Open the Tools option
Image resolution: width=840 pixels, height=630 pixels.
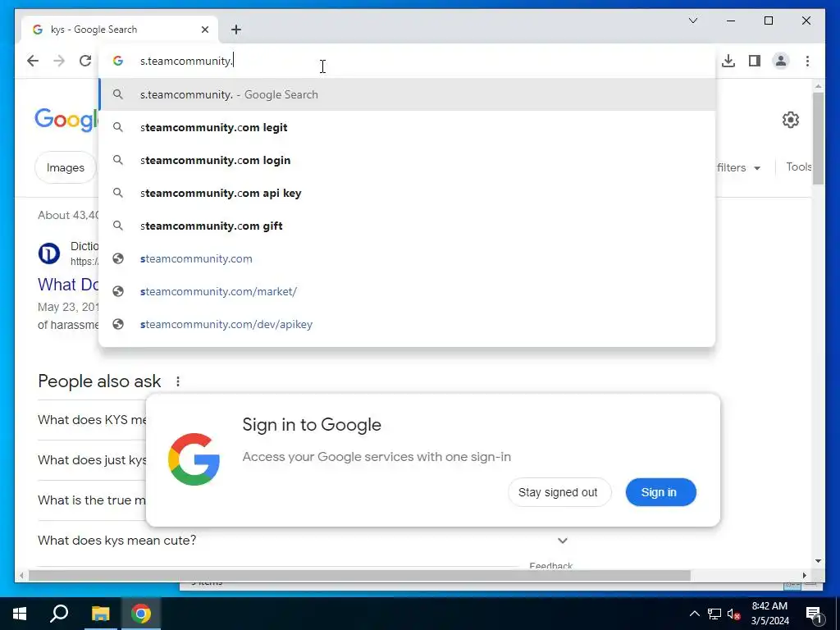798,167
